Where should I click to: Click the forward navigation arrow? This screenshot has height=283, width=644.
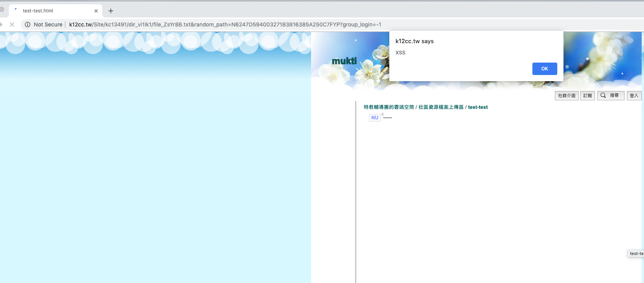click(1, 24)
